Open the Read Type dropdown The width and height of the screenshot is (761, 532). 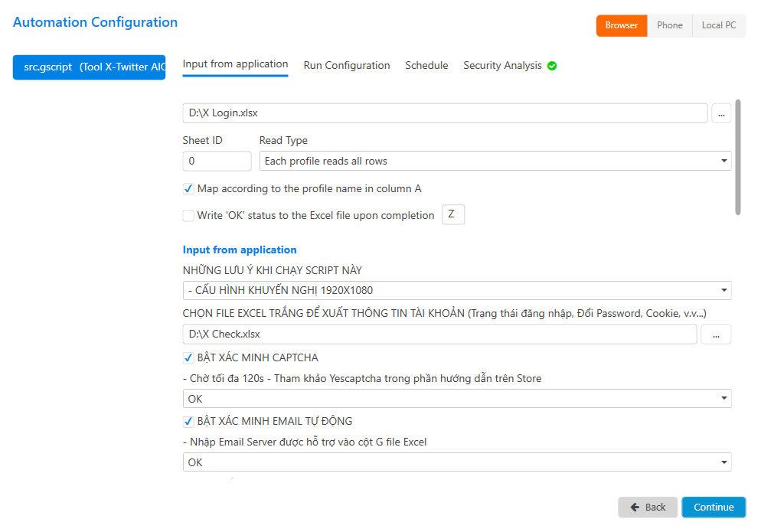point(495,162)
